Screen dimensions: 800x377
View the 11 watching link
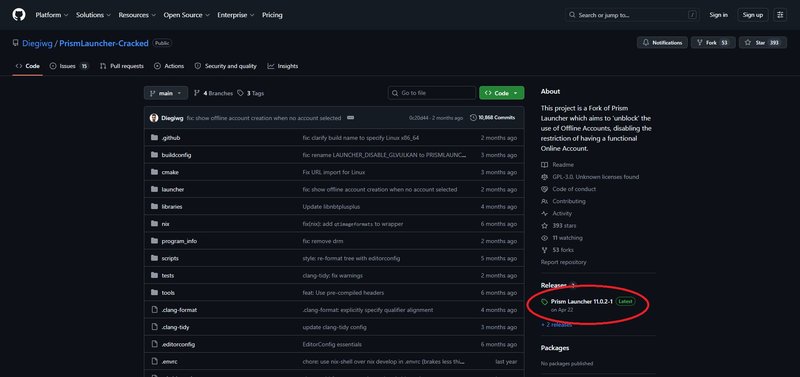click(567, 238)
